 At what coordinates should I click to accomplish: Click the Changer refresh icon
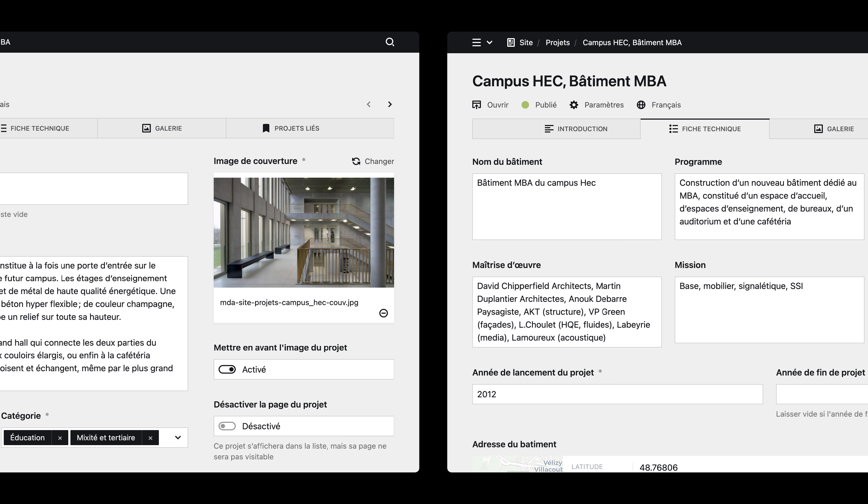click(356, 161)
